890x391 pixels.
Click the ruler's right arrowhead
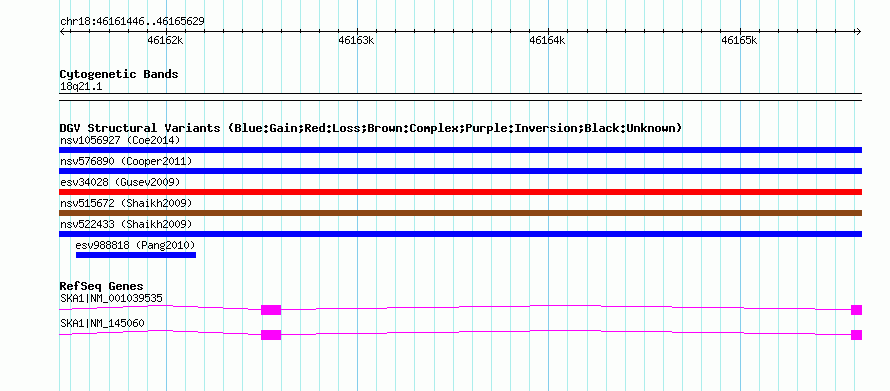(x=859, y=31)
